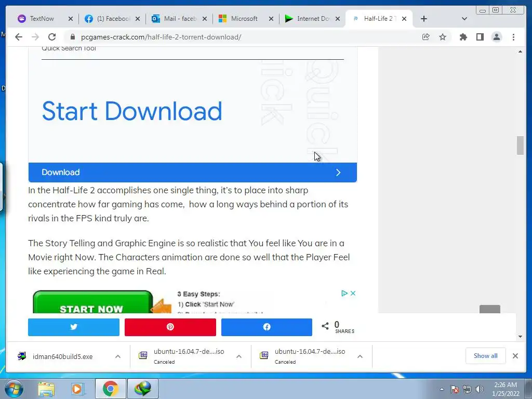Open Windows Media Player from taskbar
This screenshot has height=399, width=532.
pyautogui.click(x=77, y=389)
